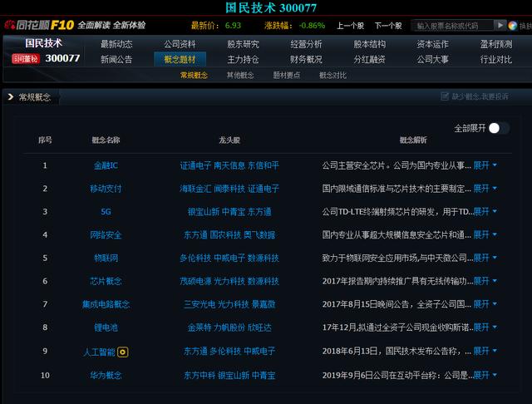Open the 锂电池 concept link
532x404 pixels.
106,328
